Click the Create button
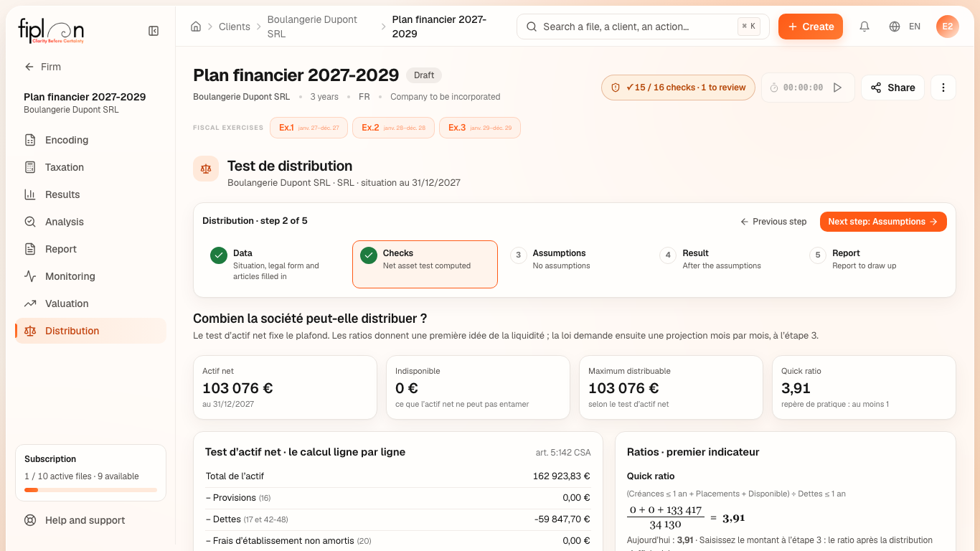This screenshot has width=980, height=551. (811, 27)
